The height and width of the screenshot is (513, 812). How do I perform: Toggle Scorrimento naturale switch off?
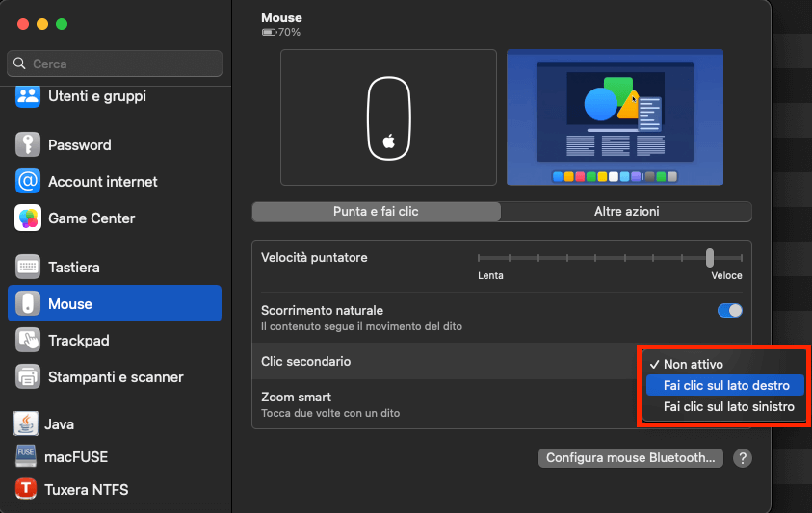729,310
